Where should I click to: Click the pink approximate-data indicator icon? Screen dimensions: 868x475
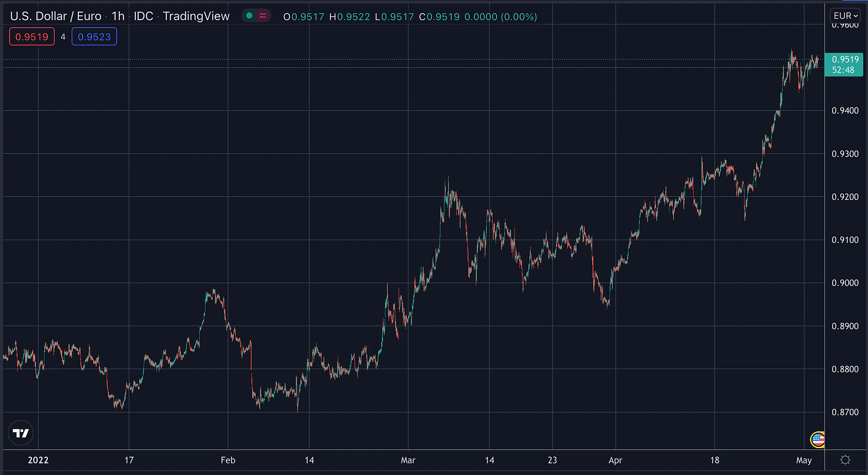[x=263, y=16]
